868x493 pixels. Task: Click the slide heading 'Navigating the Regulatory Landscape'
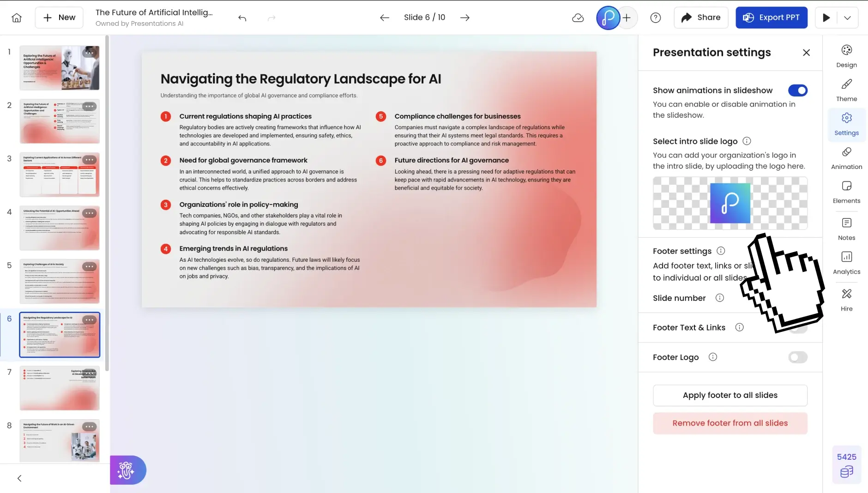point(301,79)
